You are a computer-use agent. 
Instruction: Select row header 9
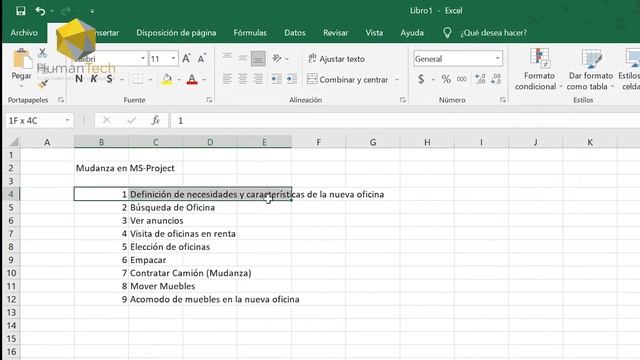tap(11, 260)
